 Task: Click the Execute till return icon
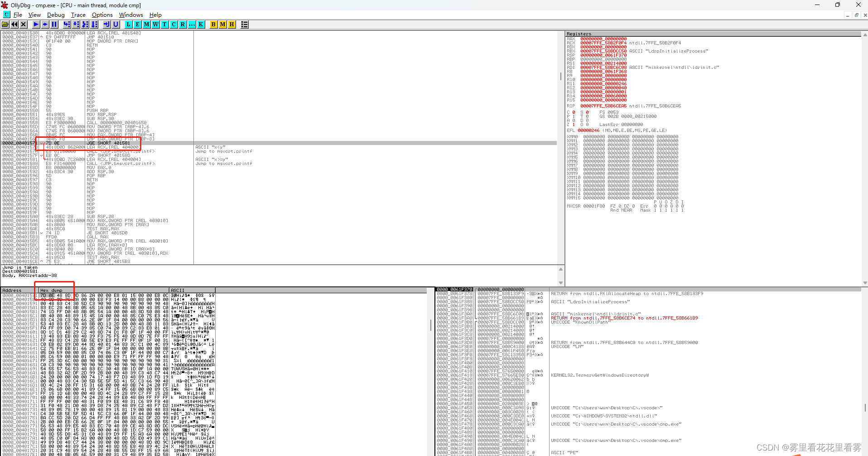pos(107,24)
